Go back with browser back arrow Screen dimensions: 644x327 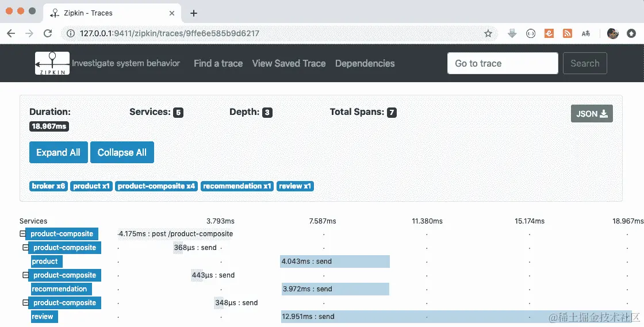[x=11, y=34]
